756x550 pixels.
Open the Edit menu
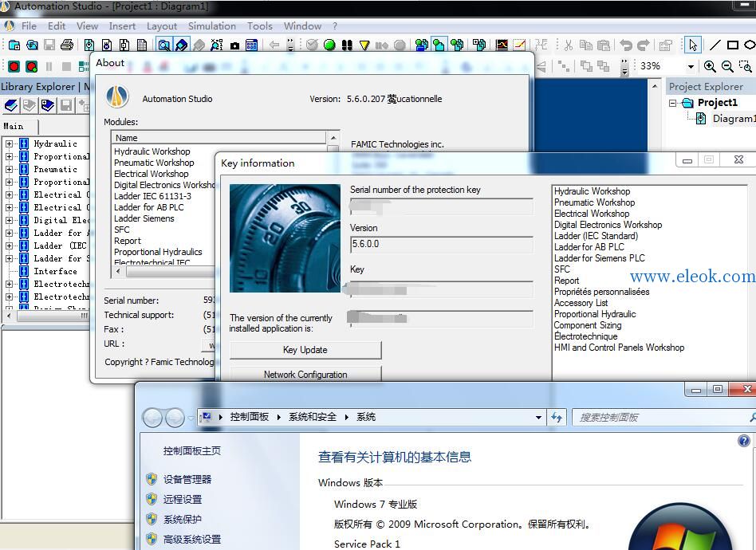tap(57, 26)
